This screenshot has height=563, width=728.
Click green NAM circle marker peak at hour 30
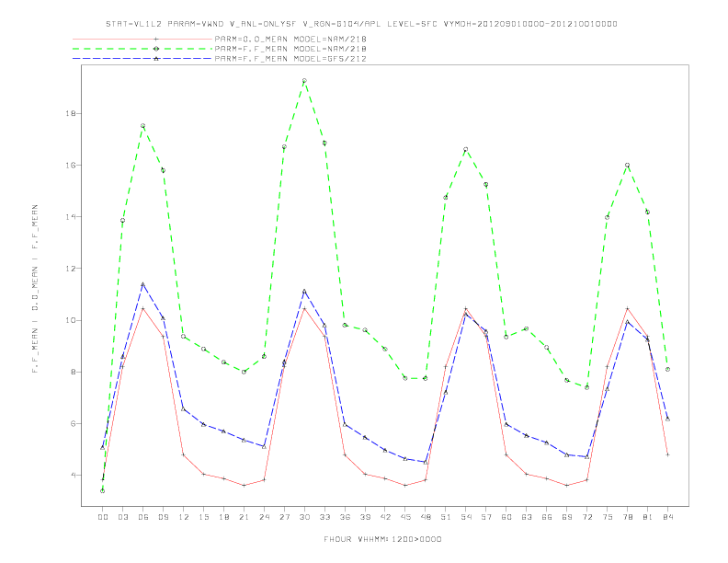pyautogui.click(x=304, y=81)
